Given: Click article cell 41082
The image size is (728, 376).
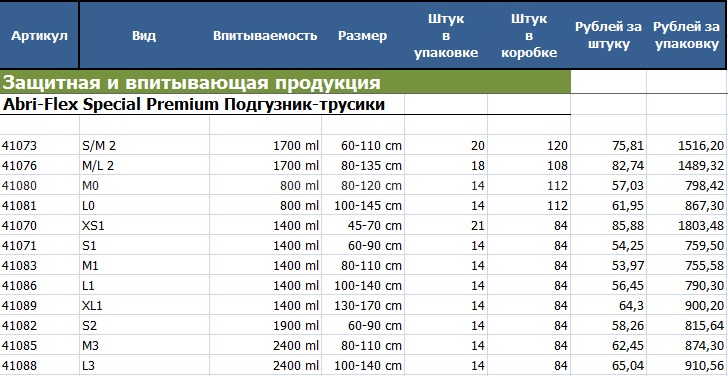Looking at the screenshot, I should (39, 325).
